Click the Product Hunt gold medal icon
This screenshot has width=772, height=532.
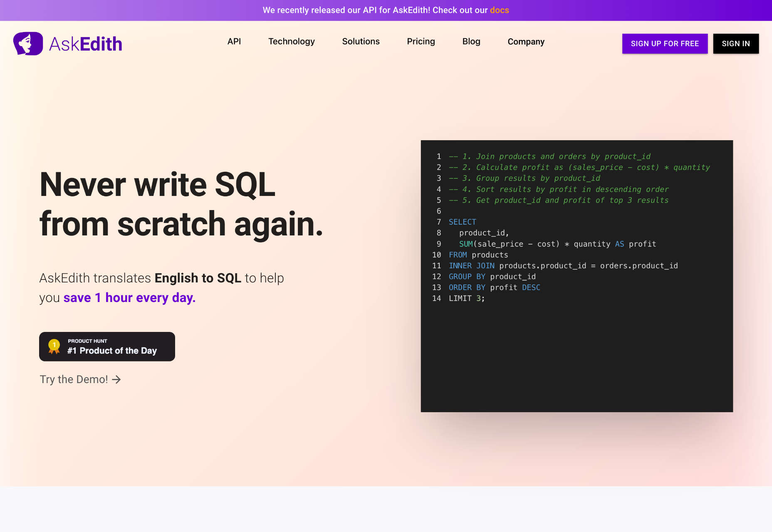[54, 346]
